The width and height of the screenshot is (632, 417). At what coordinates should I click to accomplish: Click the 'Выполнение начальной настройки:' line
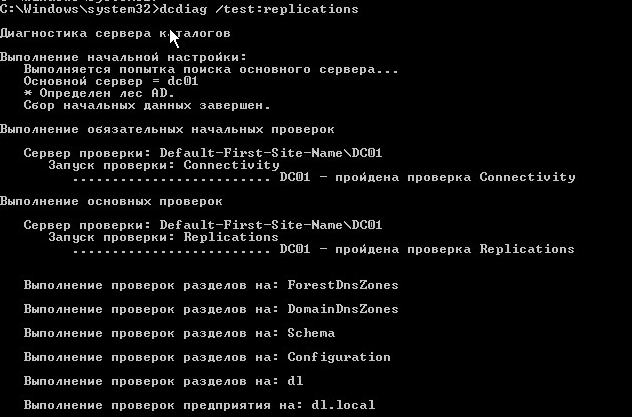click(x=123, y=58)
